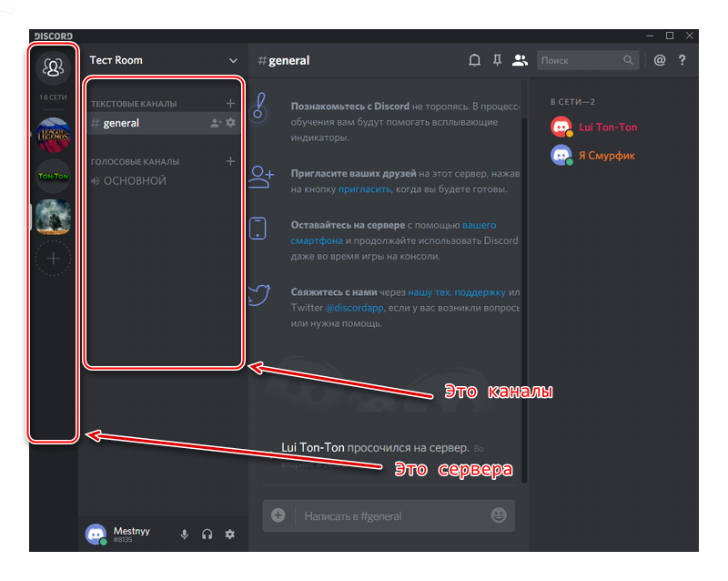
Task: Open the @discordapp Twitter link
Action: [354, 308]
